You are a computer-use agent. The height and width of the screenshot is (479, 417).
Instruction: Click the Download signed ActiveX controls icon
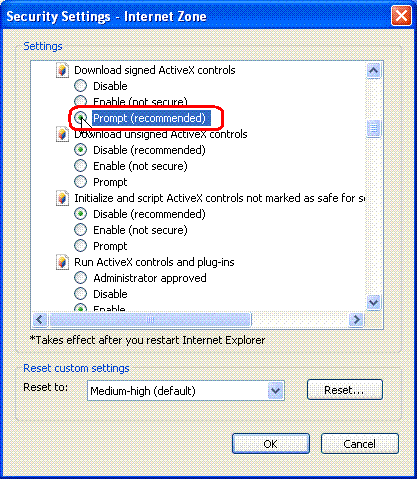click(x=62, y=70)
